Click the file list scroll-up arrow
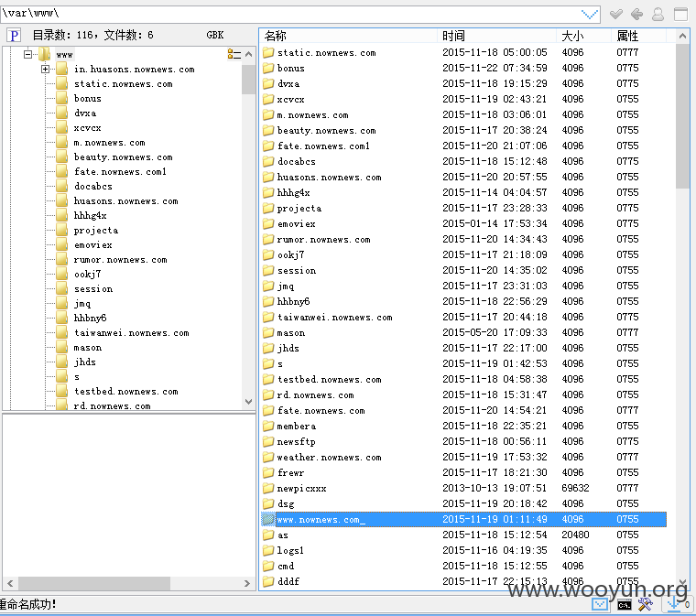This screenshot has width=696, height=616. pos(682,36)
